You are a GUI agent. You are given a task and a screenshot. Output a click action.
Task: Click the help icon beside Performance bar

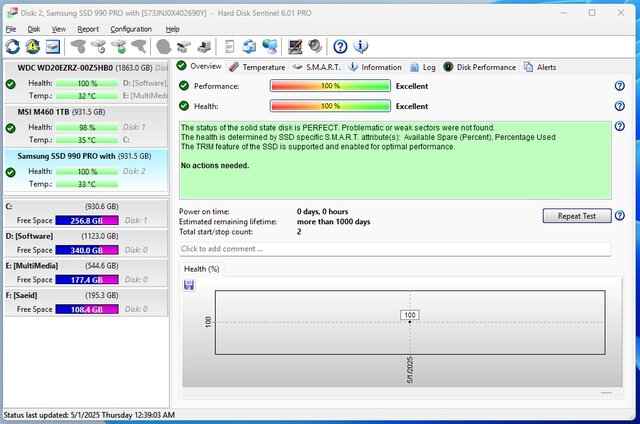620,87
